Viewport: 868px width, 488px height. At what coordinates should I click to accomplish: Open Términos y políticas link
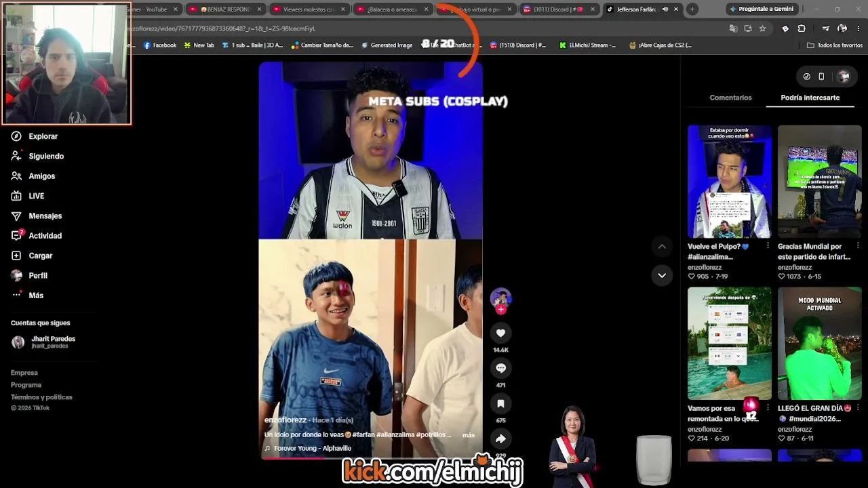(41, 397)
